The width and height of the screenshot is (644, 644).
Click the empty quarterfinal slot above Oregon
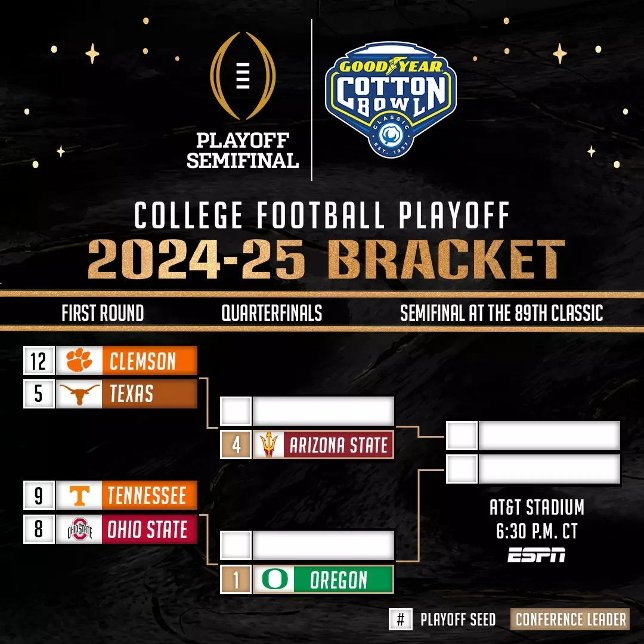click(323, 546)
